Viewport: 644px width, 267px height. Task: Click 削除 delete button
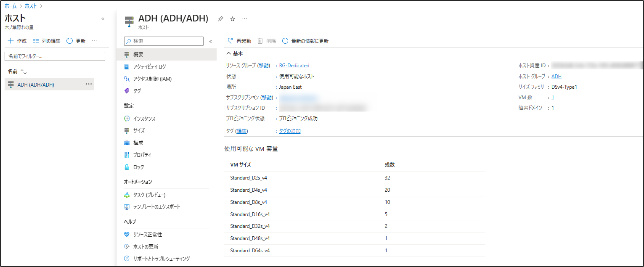267,41
